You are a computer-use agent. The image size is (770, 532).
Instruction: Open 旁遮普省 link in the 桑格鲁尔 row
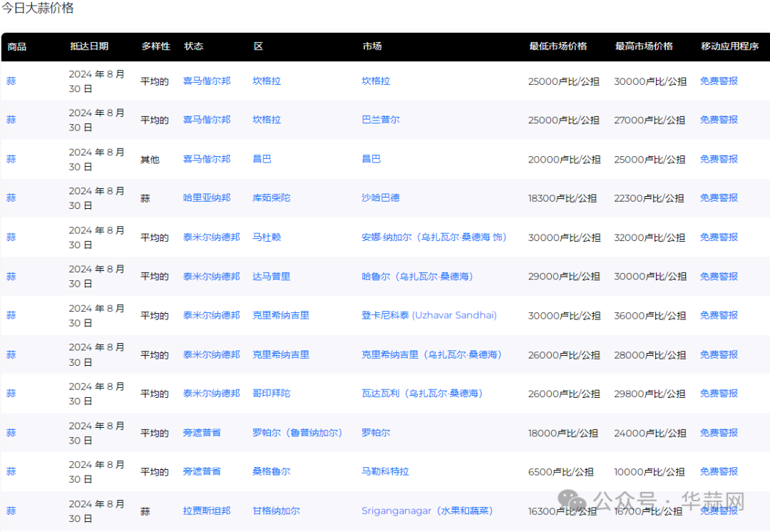[x=202, y=471]
